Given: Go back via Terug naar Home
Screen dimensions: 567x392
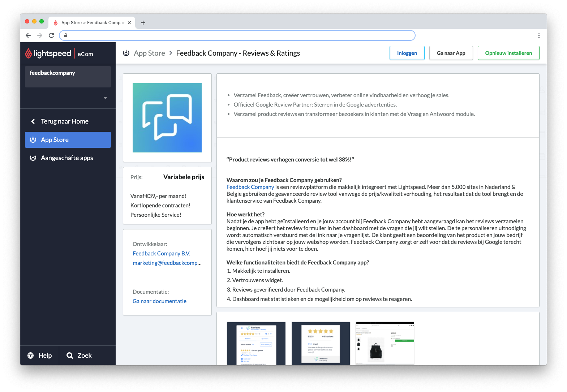Looking at the screenshot, I should coord(64,121).
